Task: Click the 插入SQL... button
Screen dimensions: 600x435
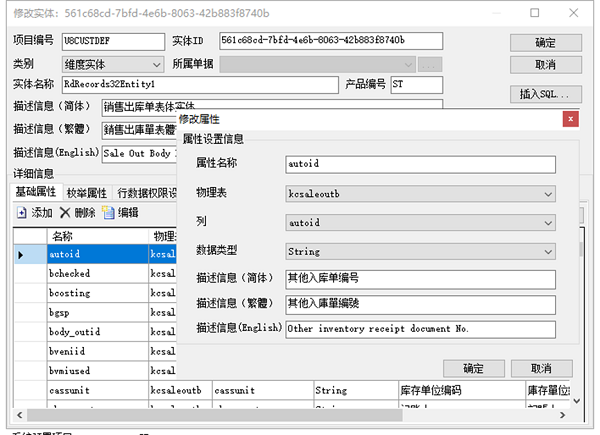Action: [546, 94]
